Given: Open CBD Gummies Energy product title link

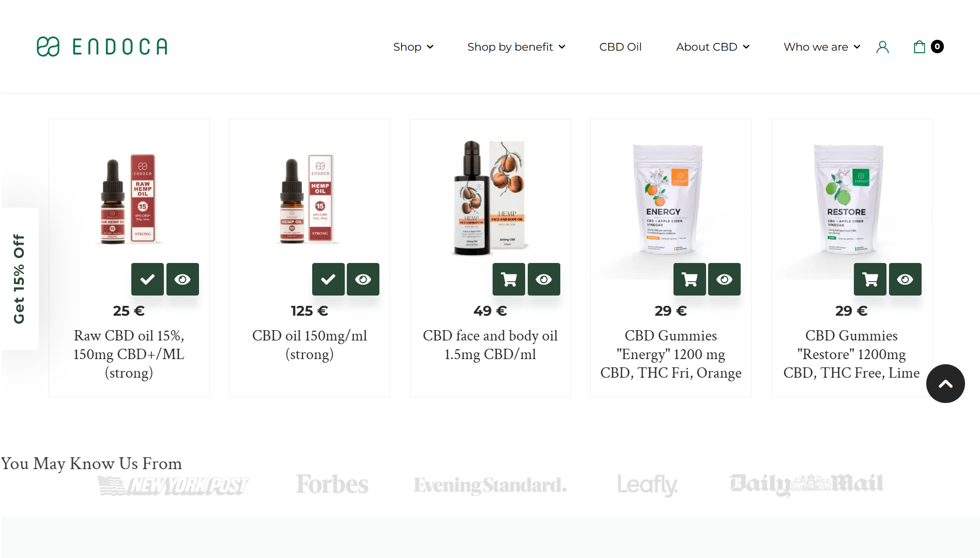Looking at the screenshot, I should pos(671,354).
